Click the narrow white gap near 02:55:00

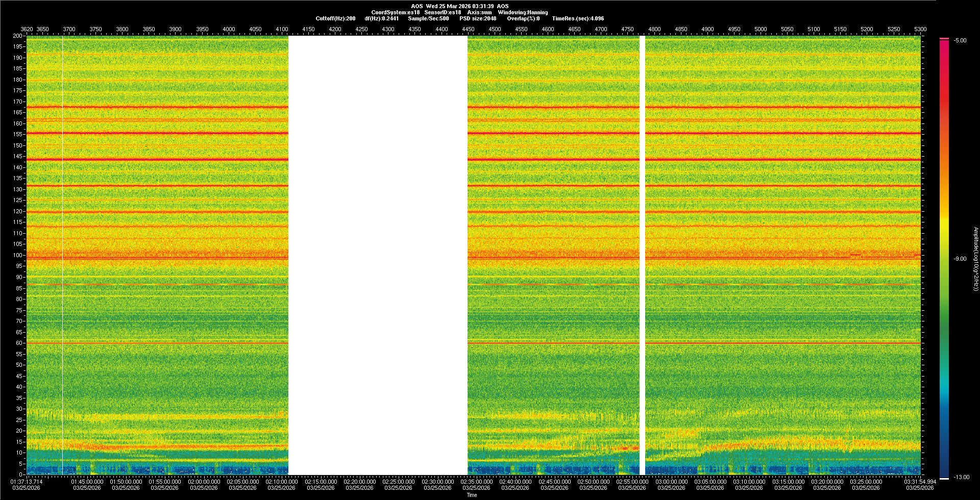coord(642,255)
